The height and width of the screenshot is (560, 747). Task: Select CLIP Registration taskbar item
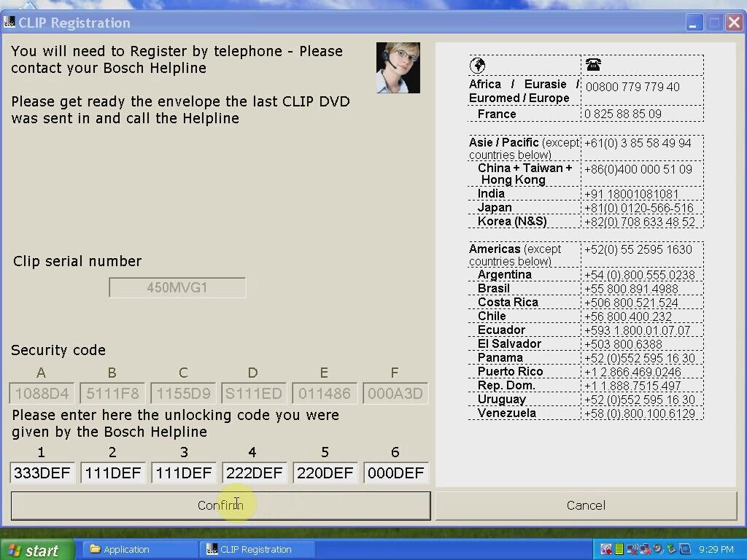(256, 550)
